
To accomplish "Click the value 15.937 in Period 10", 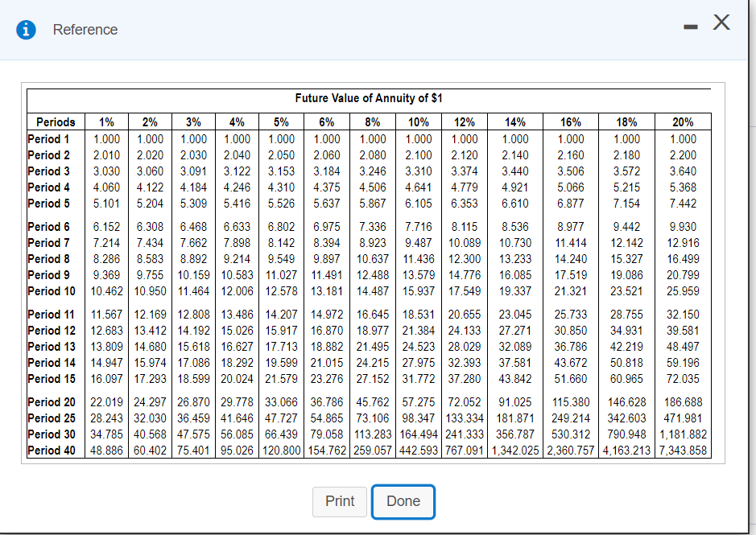I will tap(419, 291).
